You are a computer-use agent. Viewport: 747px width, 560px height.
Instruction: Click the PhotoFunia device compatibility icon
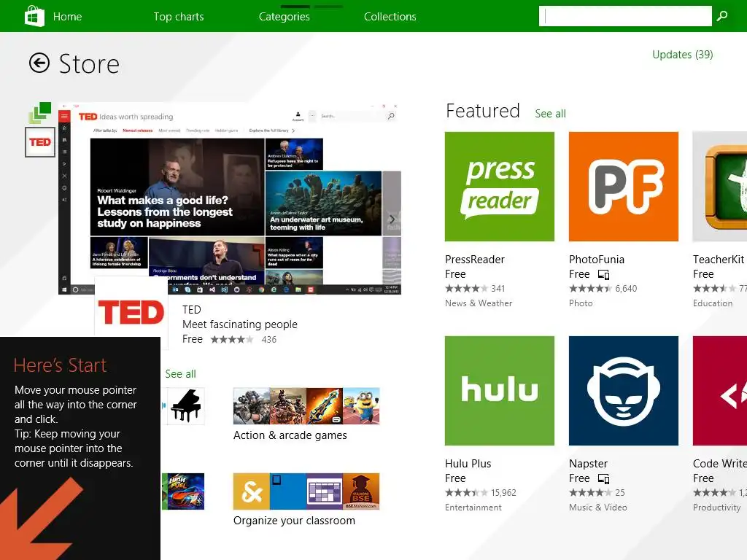[x=603, y=275]
